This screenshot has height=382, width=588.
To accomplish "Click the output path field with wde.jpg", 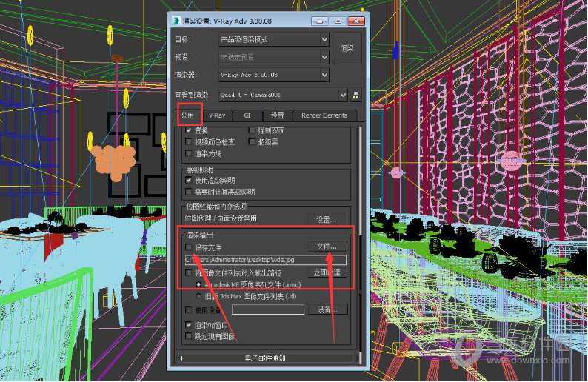I will [x=266, y=260].
